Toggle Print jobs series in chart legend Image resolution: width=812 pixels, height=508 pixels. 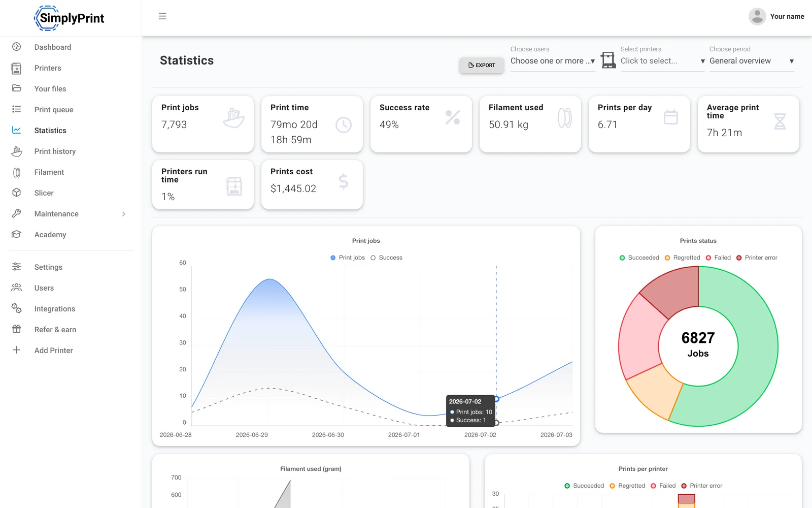click(348, 258)
